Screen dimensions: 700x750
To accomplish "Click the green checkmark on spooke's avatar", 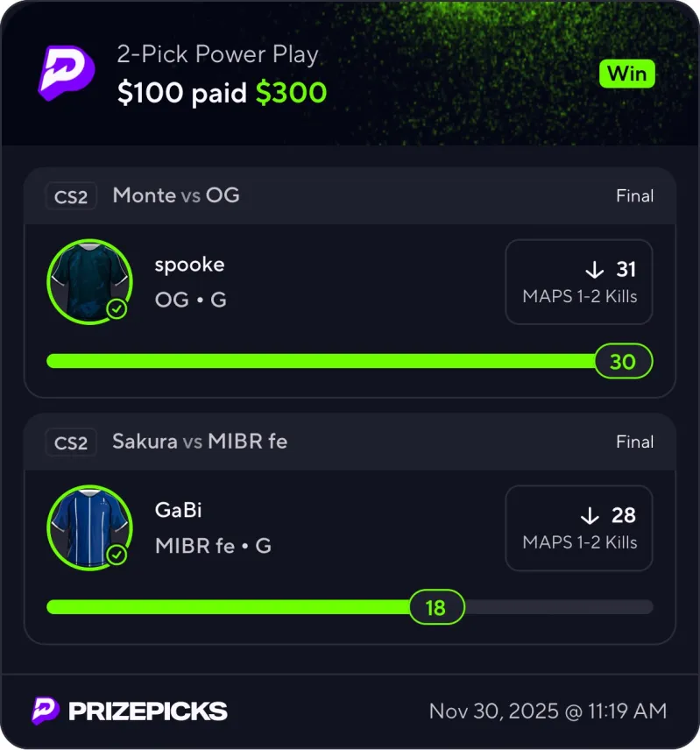I will pyautogui.click(x=117, y=309).
